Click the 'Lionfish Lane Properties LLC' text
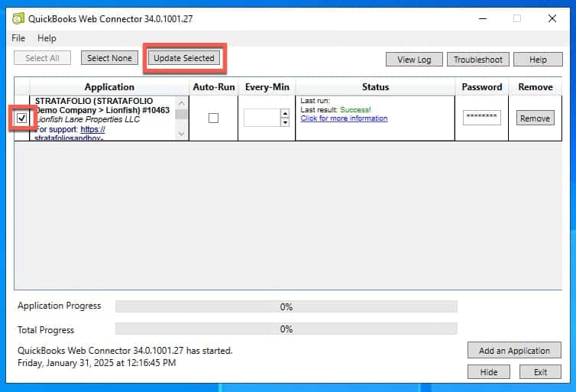Image resolution: width=576 pixels, height=392 pixels. pos(87,119)
